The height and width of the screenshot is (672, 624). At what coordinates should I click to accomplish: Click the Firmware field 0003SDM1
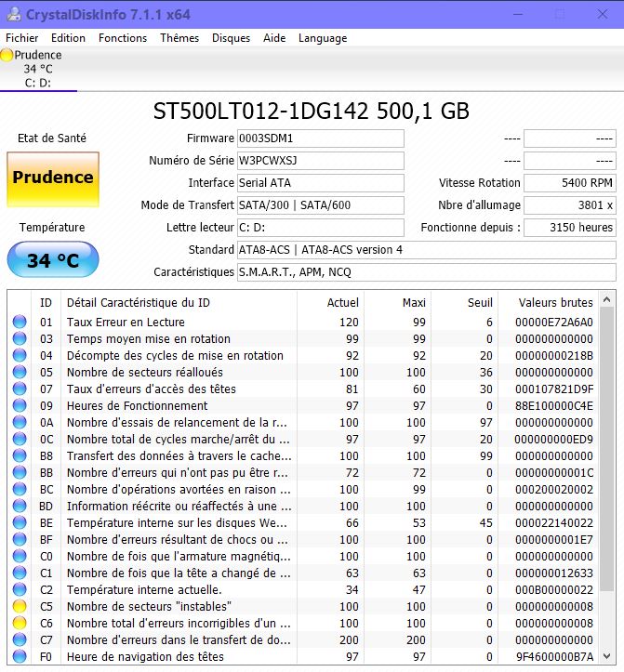(320, 138)
